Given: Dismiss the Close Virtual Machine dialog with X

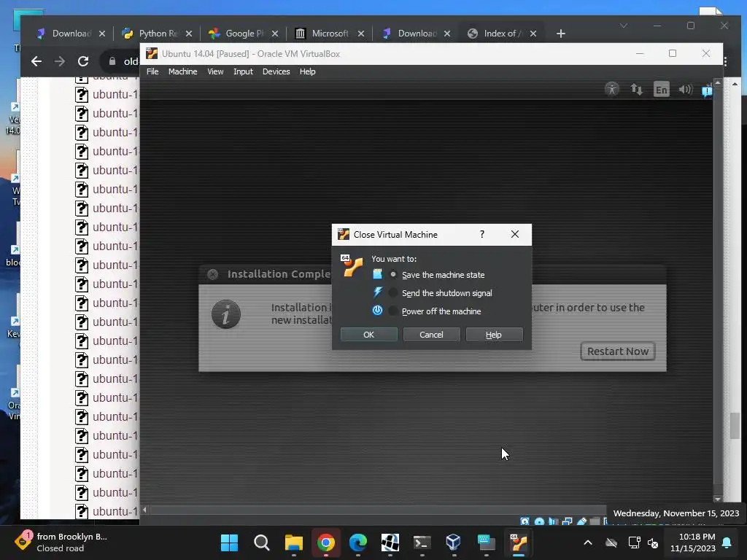Looking at the screenshot, I should (515, 234).
